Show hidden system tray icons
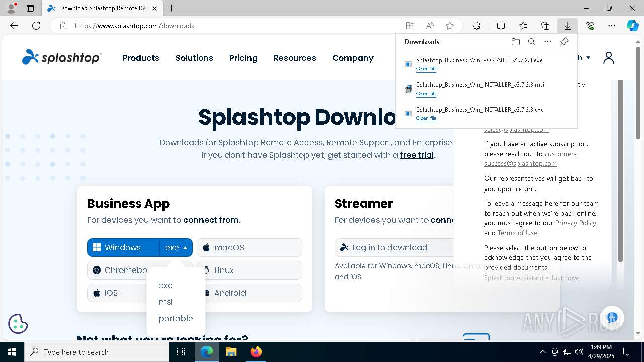 point(542,352)
